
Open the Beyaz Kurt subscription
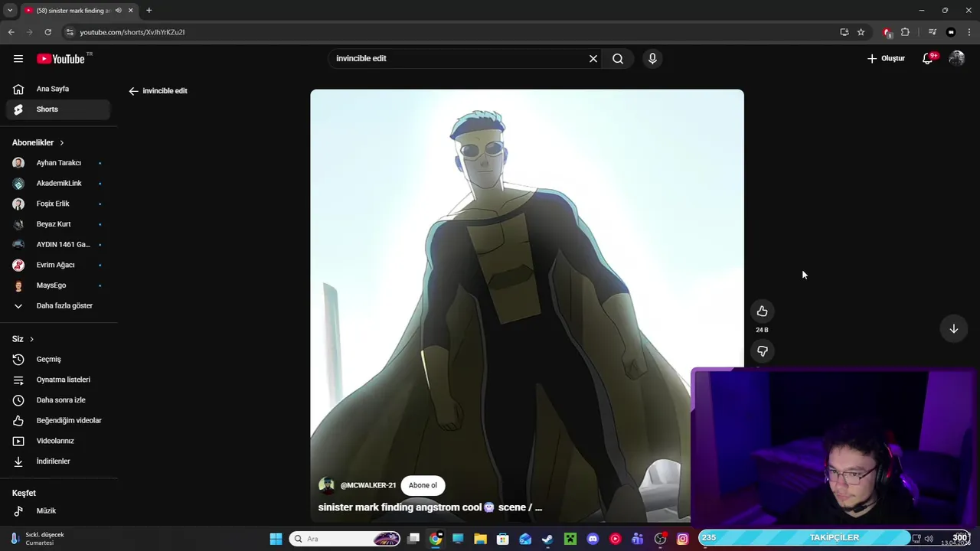point(58,224)
